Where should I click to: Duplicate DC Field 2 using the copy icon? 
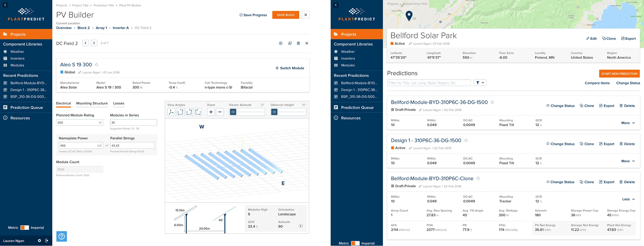pyautogui.click(x=290, y=43)
